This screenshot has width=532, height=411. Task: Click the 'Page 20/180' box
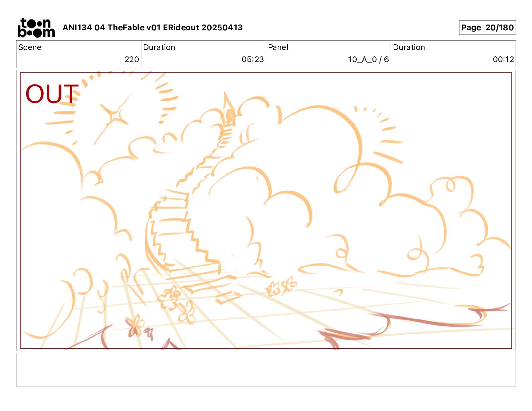pyautogui.click(x=487, y=28)
